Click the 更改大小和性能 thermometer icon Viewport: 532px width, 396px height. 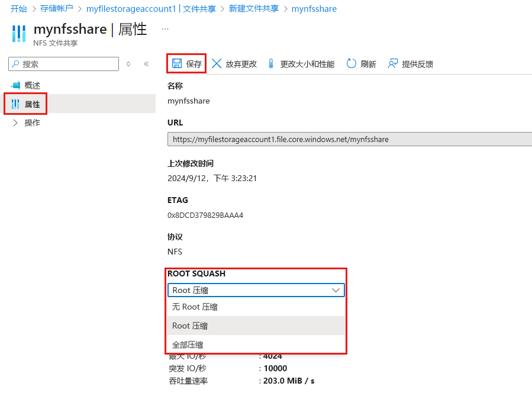[271, 63]
